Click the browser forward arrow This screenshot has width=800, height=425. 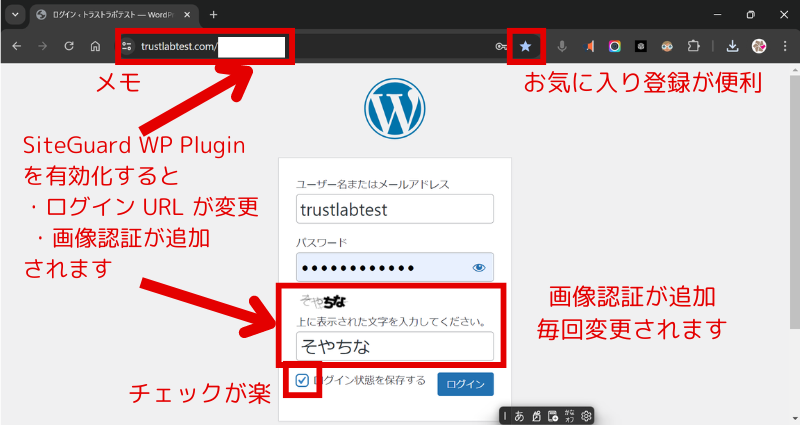(43, 46)
